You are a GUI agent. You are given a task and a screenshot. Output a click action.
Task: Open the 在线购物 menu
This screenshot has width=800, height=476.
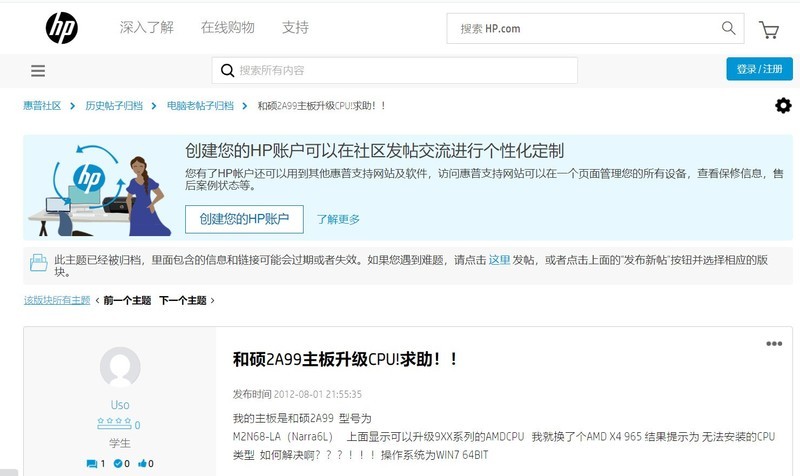click(x=228, y=28)
